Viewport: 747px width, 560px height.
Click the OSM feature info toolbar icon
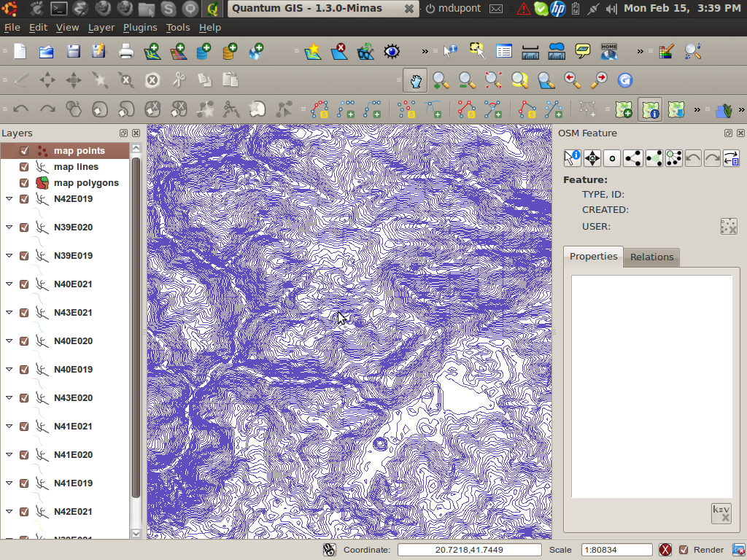pyautogui.click(x=650, y=109)
